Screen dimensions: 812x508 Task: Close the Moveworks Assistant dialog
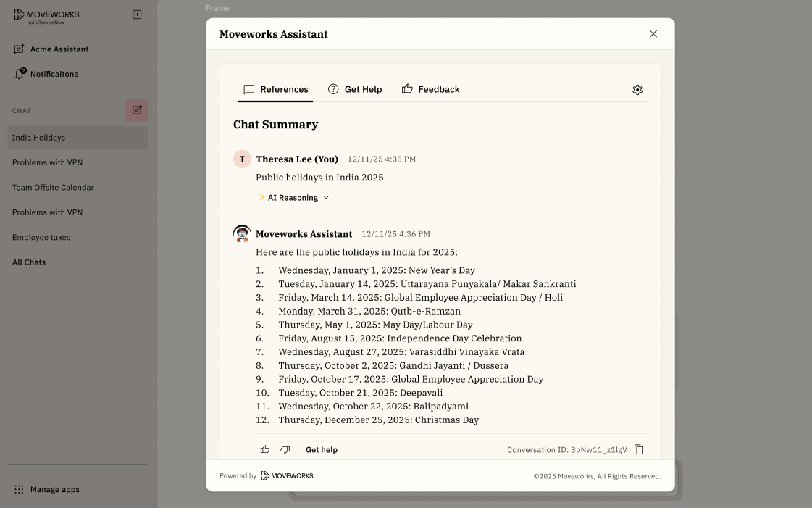click(x=653, y=33)
